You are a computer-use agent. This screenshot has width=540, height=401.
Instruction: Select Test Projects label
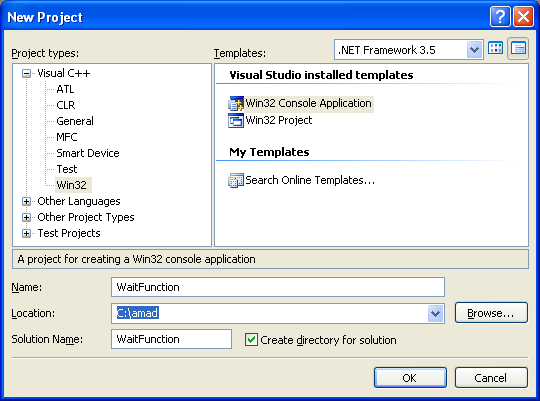coord(69,233)
